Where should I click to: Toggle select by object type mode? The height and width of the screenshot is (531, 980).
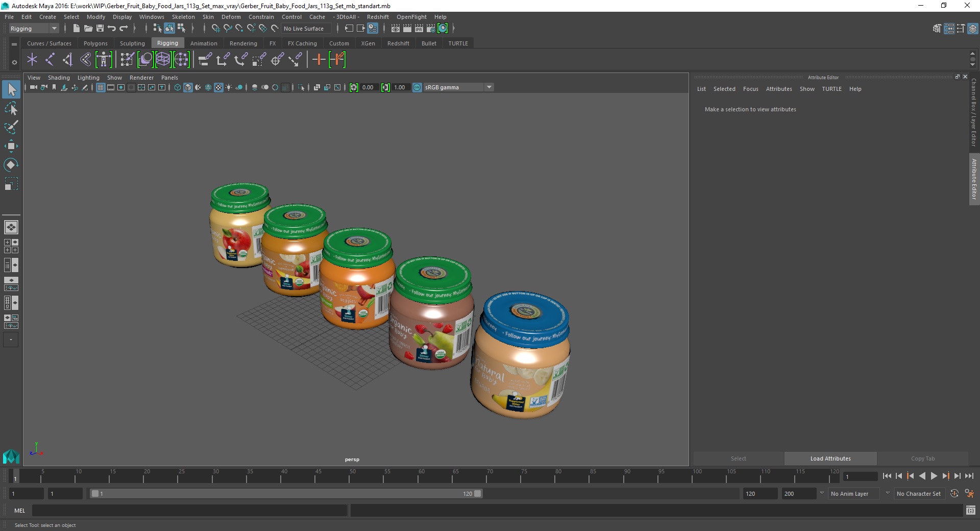coord(169,29)
